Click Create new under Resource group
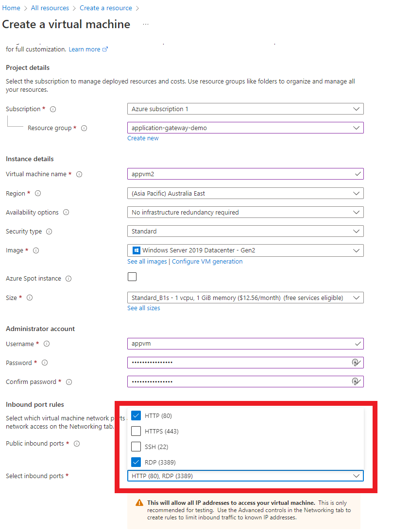Screen dimensions: 393x532 click(143, 138)
